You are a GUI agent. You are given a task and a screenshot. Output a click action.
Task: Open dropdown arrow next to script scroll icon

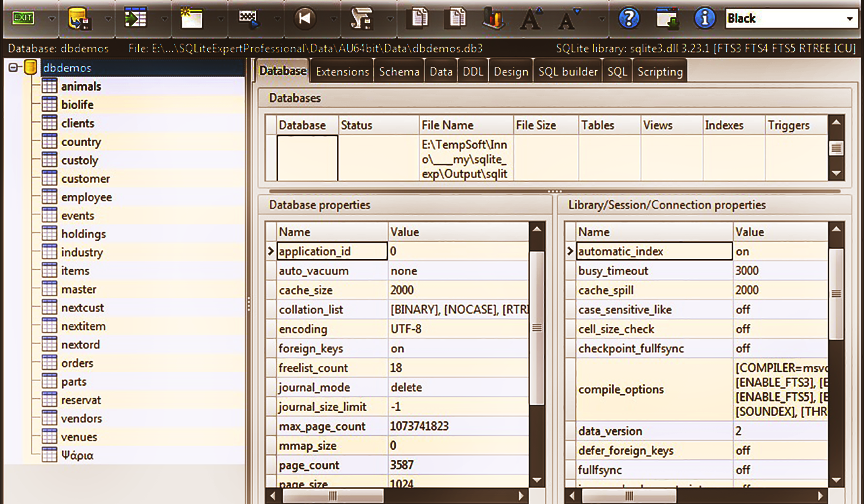point(389,19)
